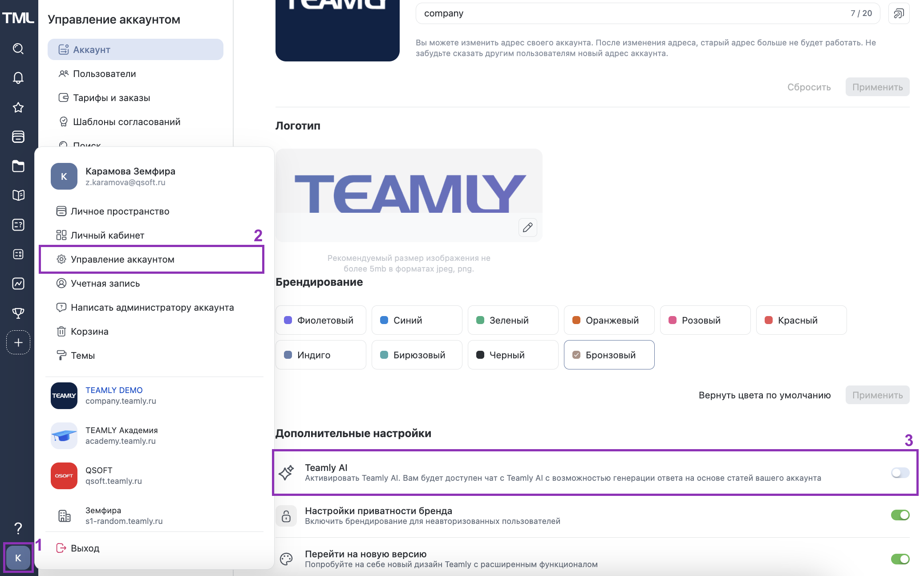Open Пользователи section in account navigation
The image size is (924, 576).
coord(104,74)
